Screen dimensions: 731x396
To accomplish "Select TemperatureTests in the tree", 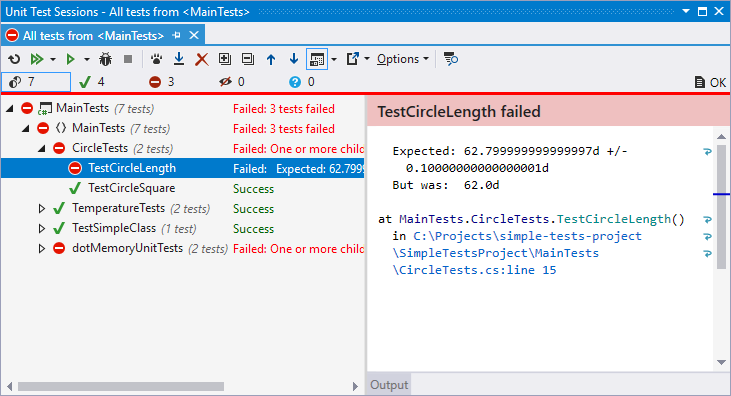I will pyautogui.click(x=118, y=208).
